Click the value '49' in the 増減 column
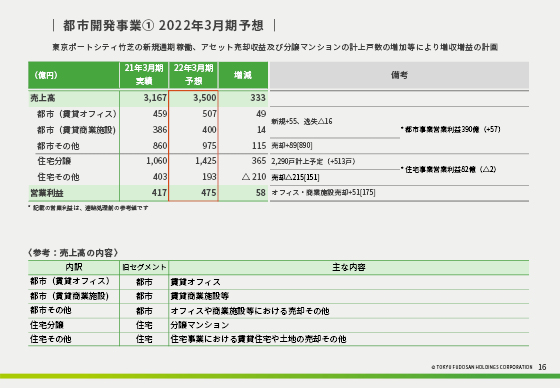This screenshot has width=560, height=388. pyautogui.click(x=261, y=114)
